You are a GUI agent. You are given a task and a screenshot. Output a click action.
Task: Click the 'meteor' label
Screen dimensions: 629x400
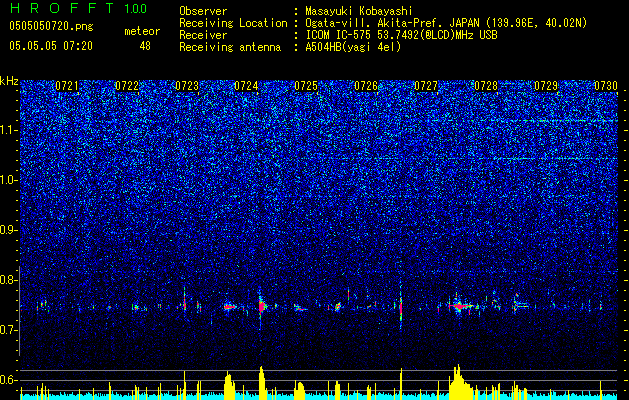coord(142,31)
